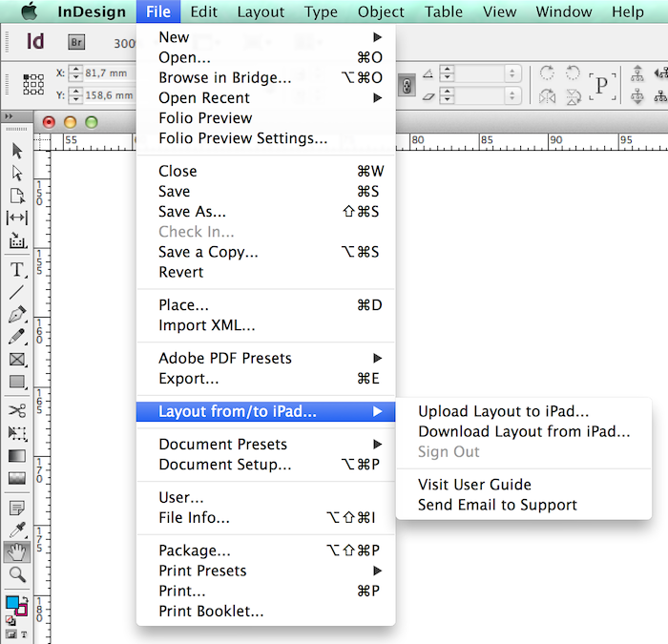Select the Page tool
The image size is (668, 644).
[x=17, y=196]
